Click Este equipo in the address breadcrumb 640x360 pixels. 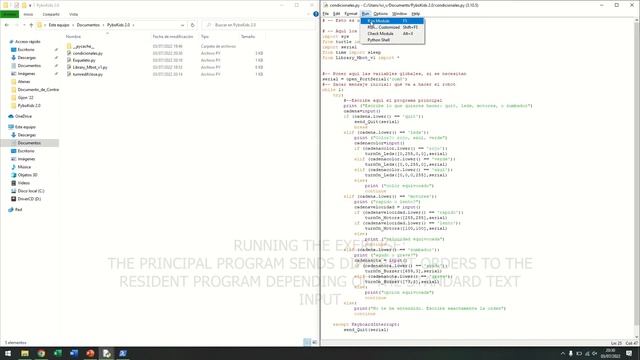pos(59,25)
